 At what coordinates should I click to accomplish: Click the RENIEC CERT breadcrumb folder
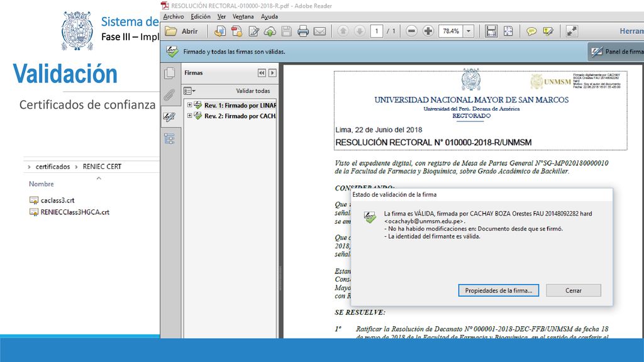point(102,167)
